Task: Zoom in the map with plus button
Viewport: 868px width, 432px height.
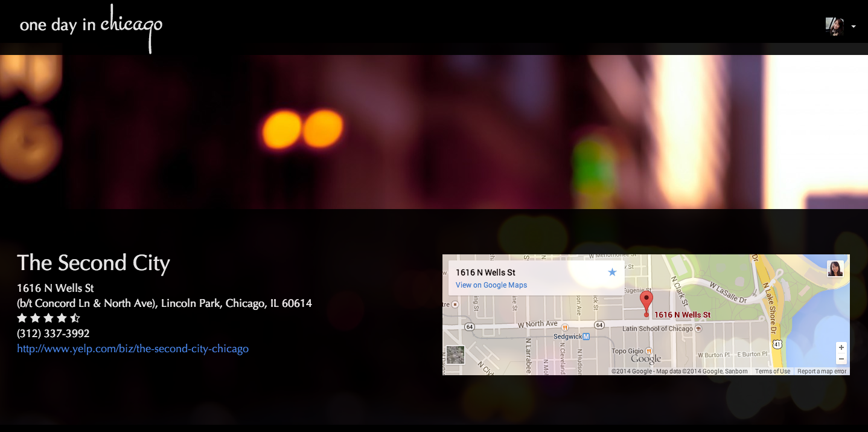Action: click(841, 347)
